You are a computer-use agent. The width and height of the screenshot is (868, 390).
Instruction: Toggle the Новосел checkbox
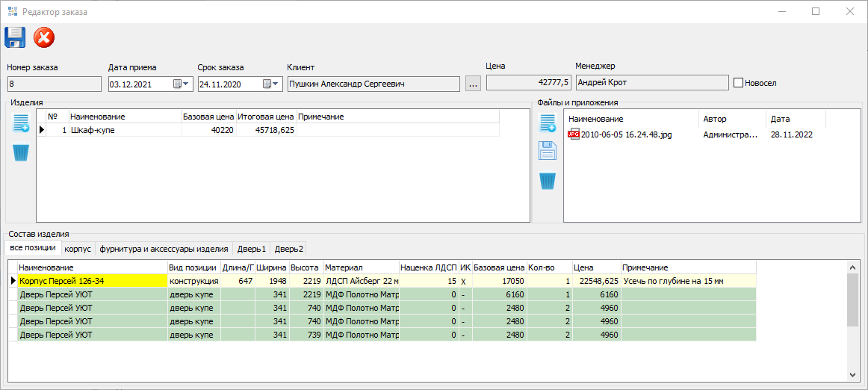[x=738, y=83]
